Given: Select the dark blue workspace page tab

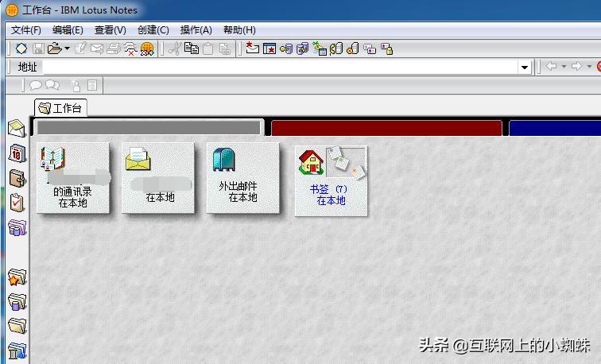Looking at the screenshot, I should [x=555, y=128].
